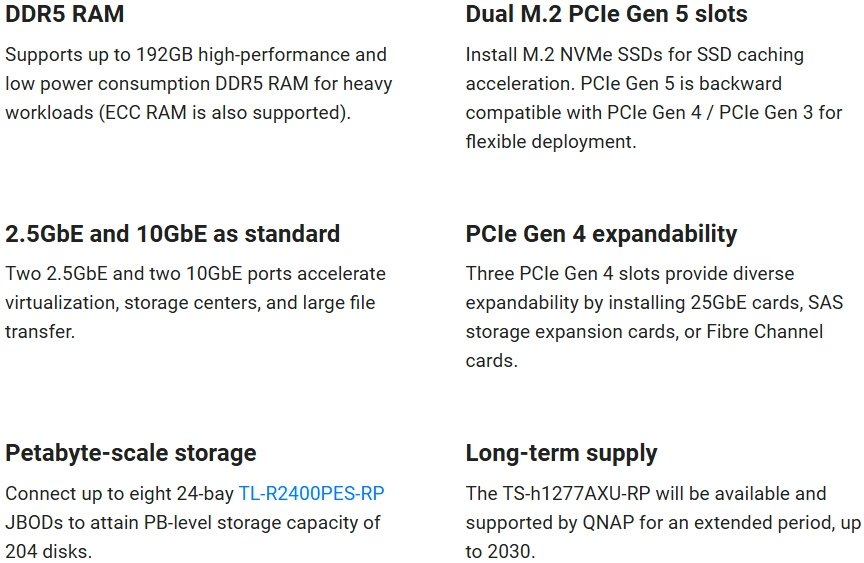Click the words 'flexible deployment' in M.2 section
The height and width of the screenshot is (563, 864).
(x=551, y=142)
